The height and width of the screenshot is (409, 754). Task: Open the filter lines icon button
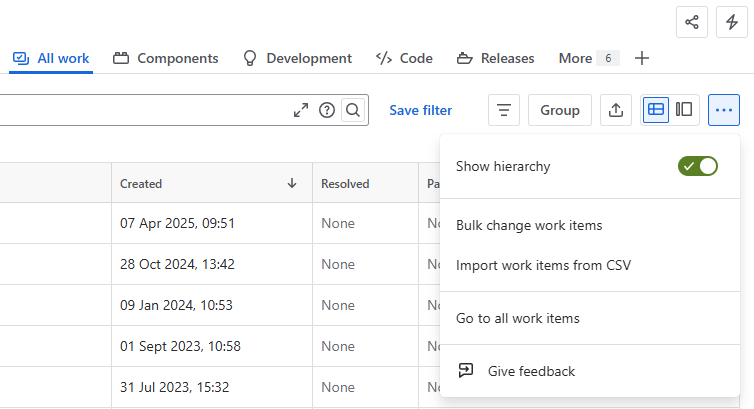503,110
